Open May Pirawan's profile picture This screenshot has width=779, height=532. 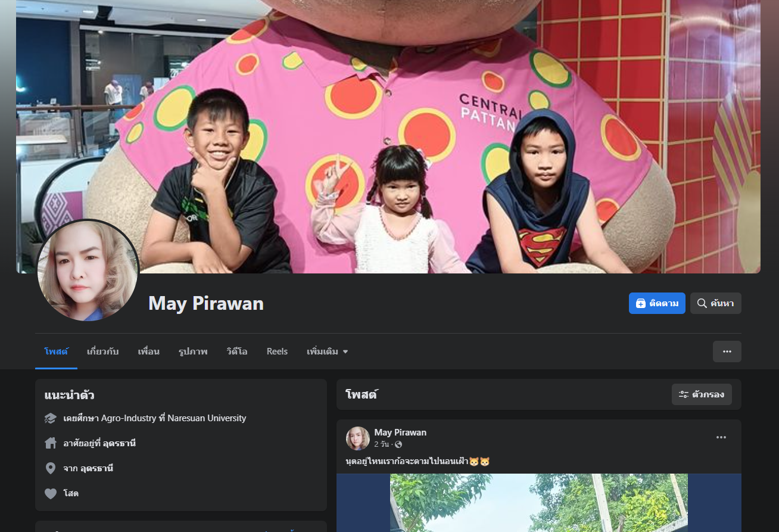[88, 271]
